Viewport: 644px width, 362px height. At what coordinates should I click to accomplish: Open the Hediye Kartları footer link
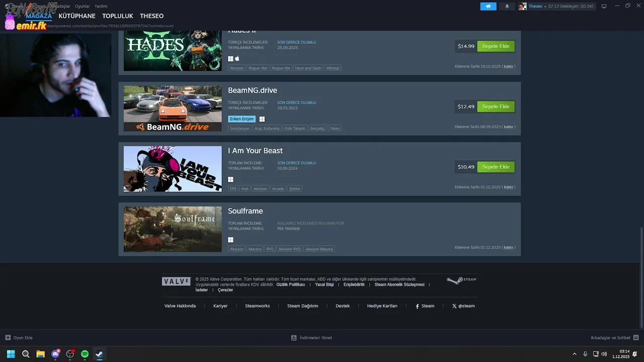click(x=382, y=306)
